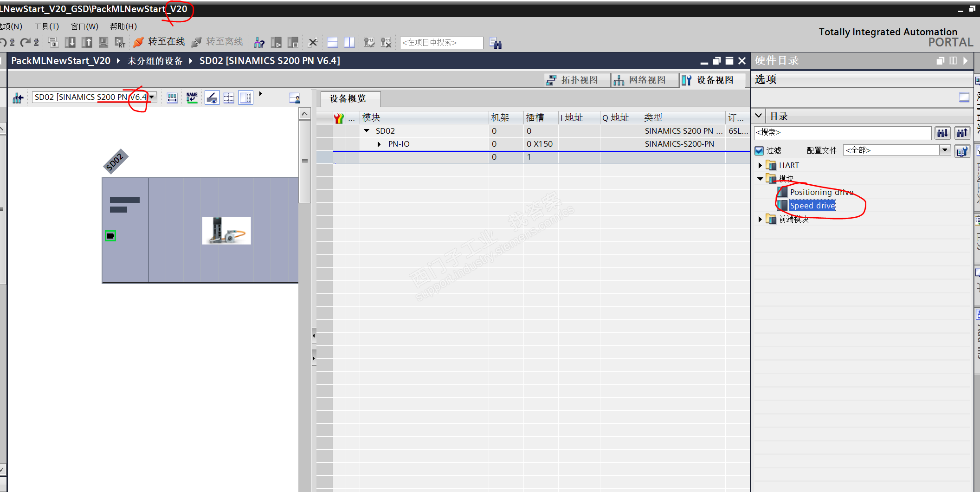Click the redo arrow in the main toolbar

pos(26,43)
